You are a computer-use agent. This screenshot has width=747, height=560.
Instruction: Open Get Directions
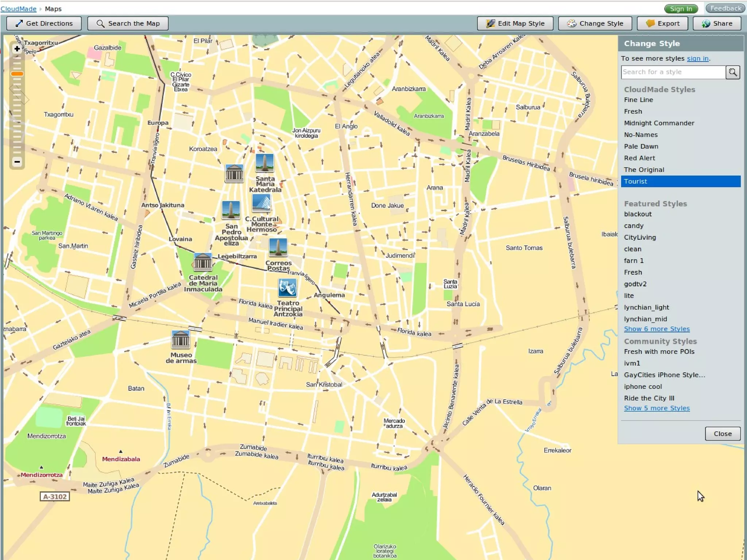(x=44, y=23)
